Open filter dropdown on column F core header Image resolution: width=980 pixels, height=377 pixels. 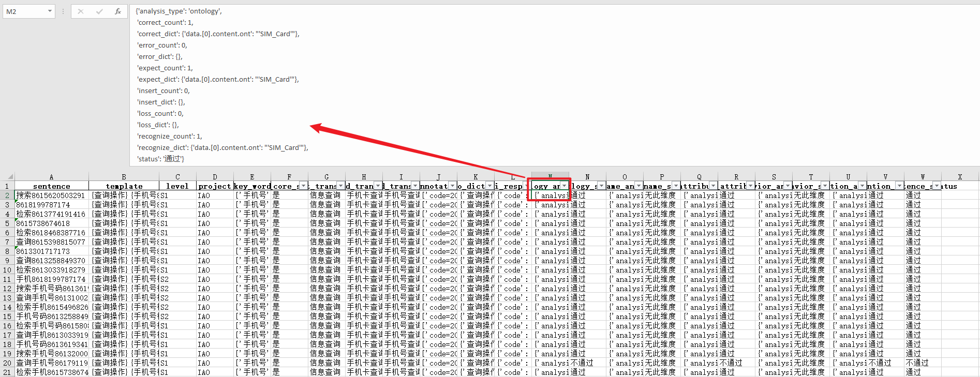(x=303, y=186)
